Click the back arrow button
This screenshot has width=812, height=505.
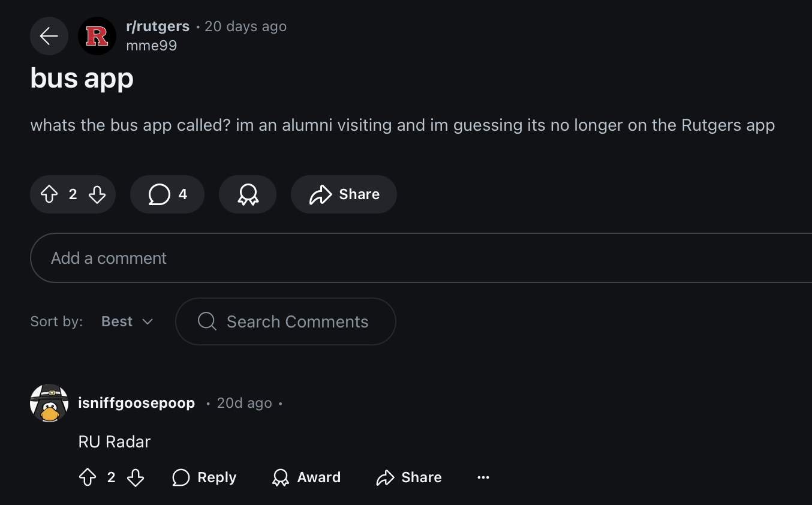click(x=49, y=36)
